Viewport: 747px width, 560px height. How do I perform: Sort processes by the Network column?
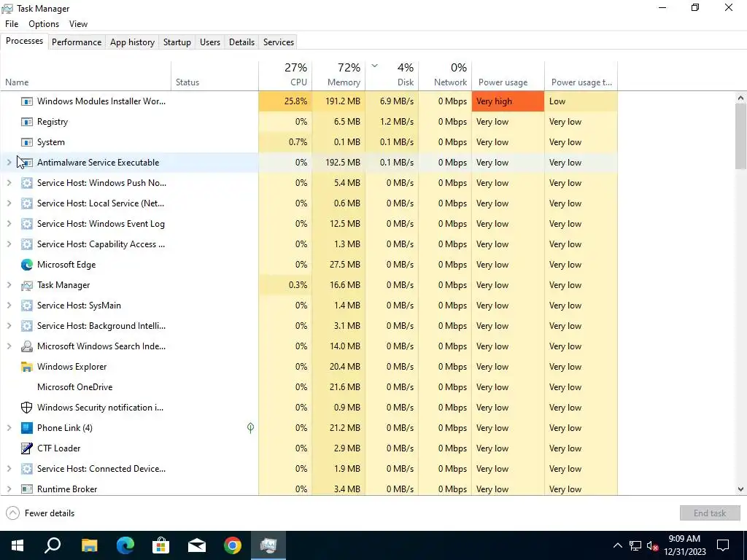tap(446, 75)
